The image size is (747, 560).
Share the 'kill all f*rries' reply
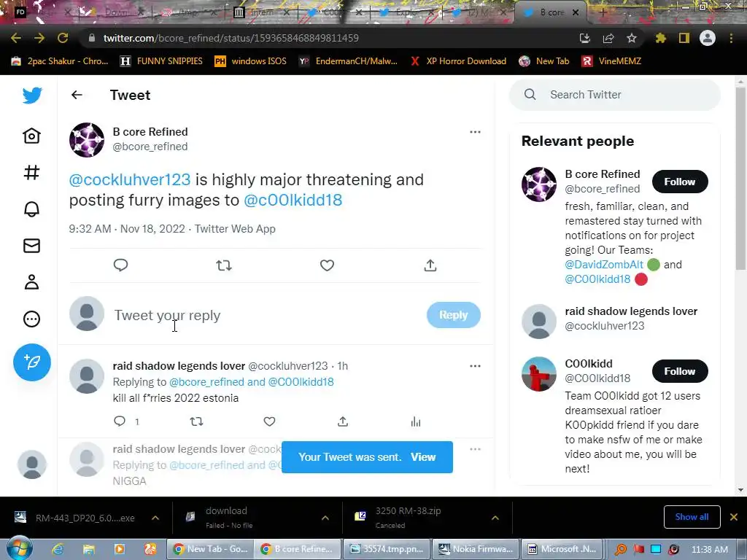[x=343, y=421]
